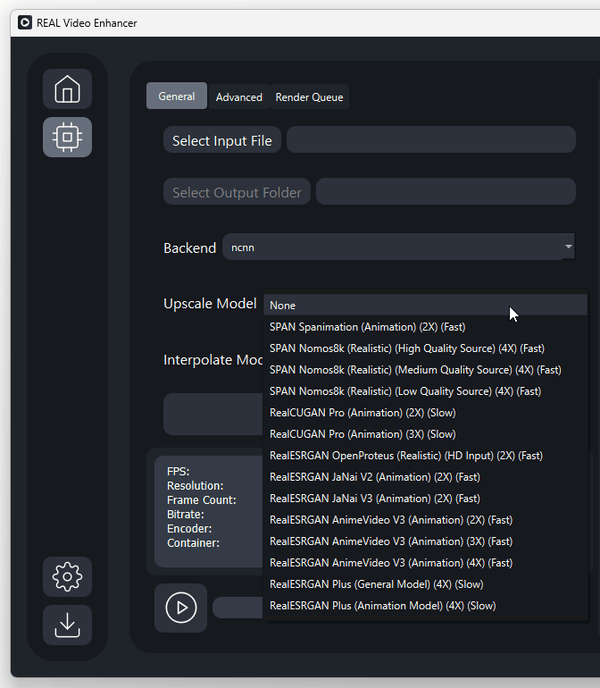Focus the input file path field
Screen dimensions: 600x688
coord(431,140)
